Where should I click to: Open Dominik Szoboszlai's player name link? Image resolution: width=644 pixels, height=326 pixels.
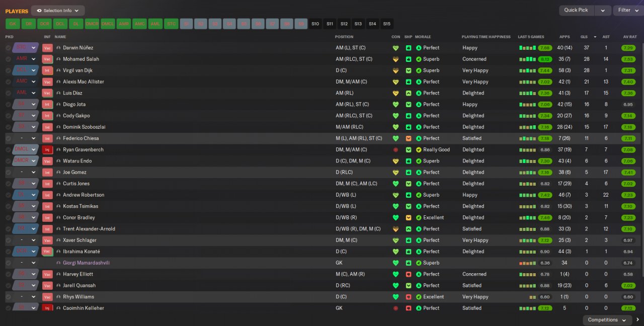pos(84,127)
